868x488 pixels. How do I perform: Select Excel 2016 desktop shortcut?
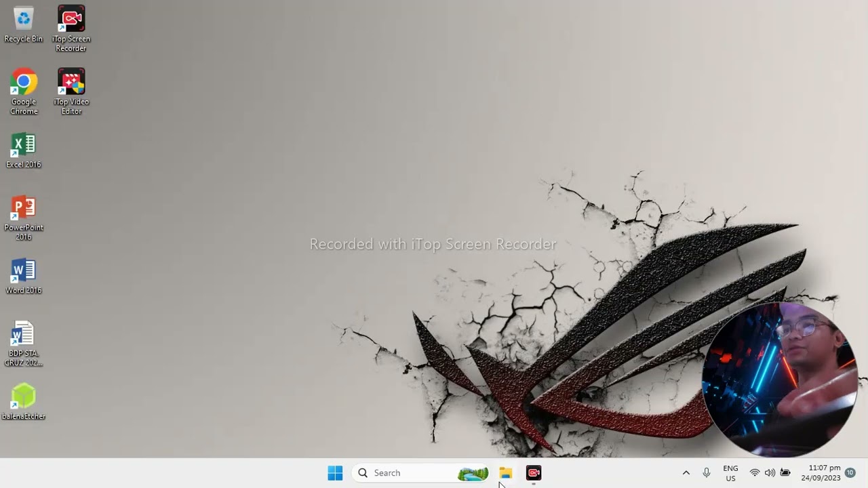point(24,150)
